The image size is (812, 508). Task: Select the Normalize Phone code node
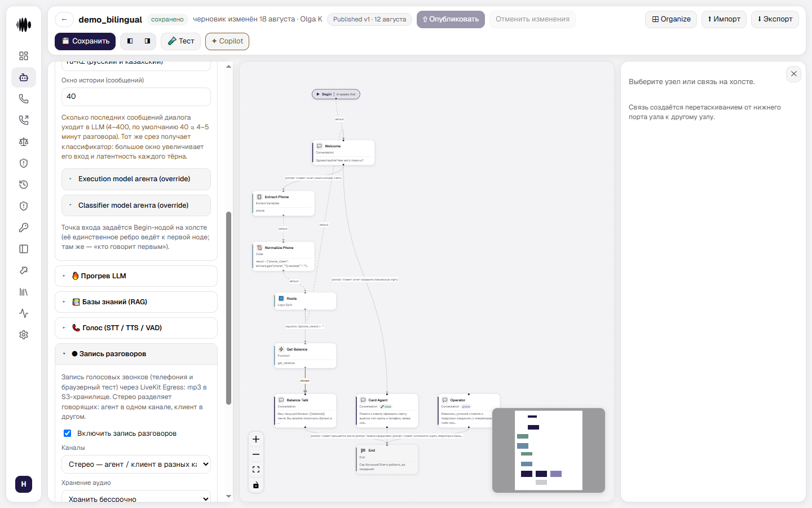(x=283, y=257)
